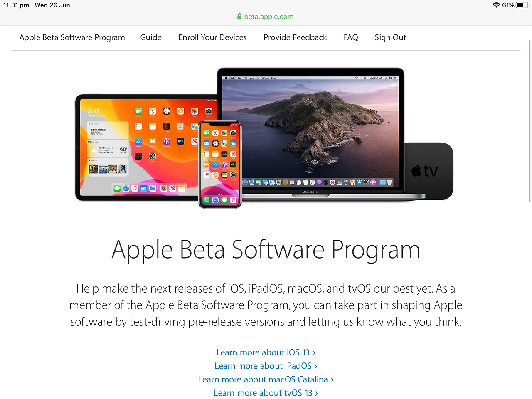Tap the Wi-Fi status icon
This screenshot has width=532, height=399.
tap(496, 5)
